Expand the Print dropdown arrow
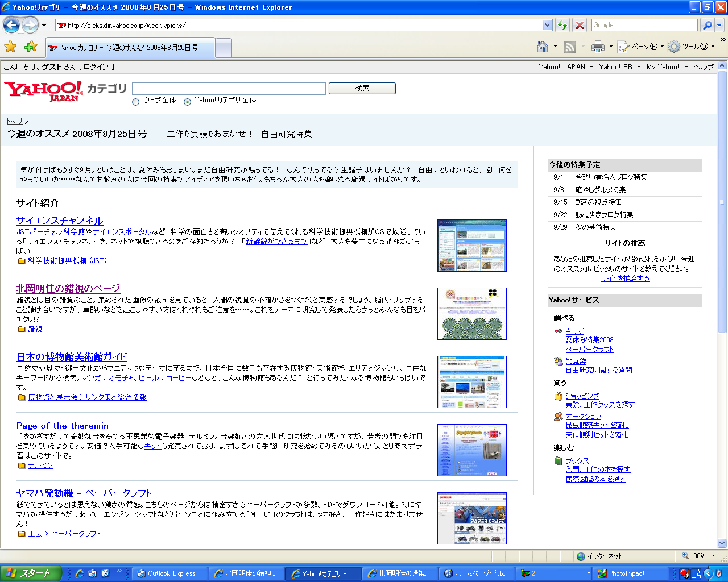Viewport: 728px width, 582px height. tap(611, 47)
